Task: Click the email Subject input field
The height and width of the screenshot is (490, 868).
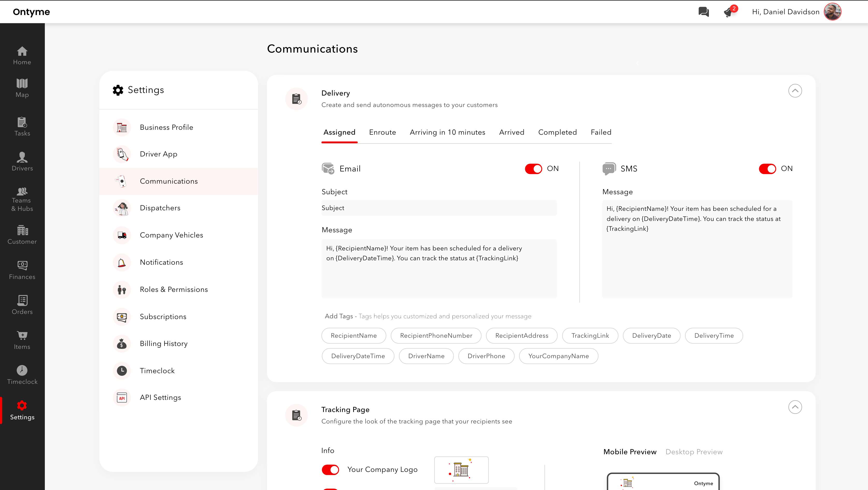Action: coord(439,208)
